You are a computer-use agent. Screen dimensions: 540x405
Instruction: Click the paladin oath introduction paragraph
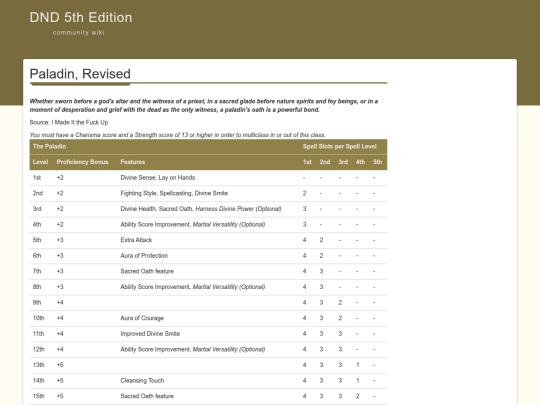pyautogui.click(x=204, y=105)
